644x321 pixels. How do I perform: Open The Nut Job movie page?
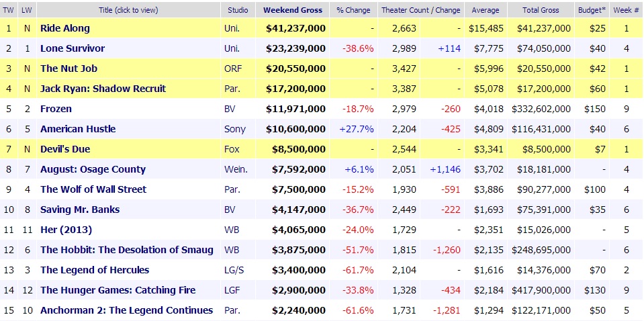click(68, 68)
